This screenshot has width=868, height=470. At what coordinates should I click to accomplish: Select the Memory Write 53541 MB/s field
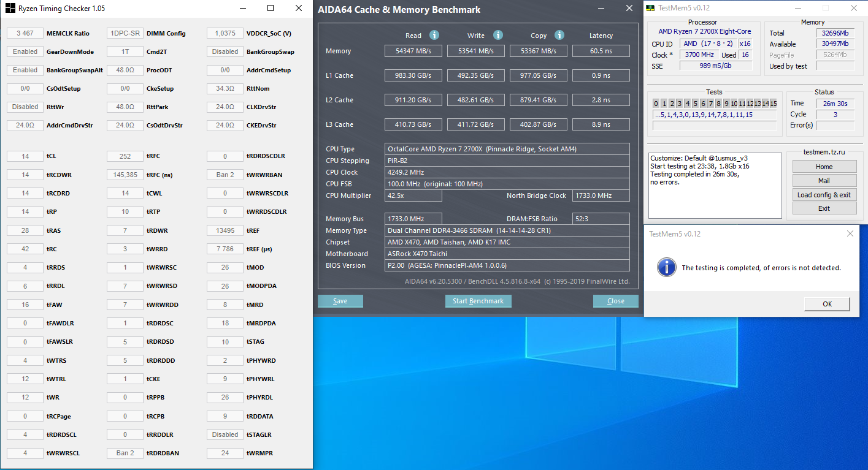point(476,51)
